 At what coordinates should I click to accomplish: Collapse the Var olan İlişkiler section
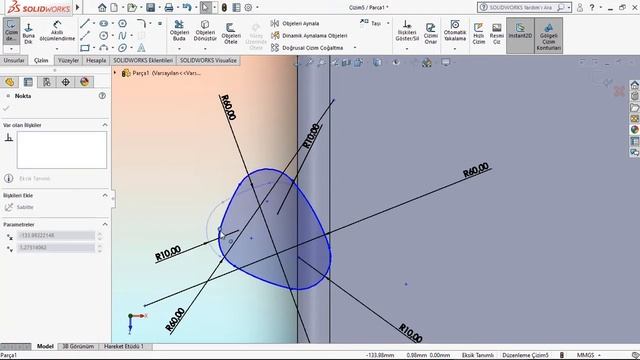(105, 125)
